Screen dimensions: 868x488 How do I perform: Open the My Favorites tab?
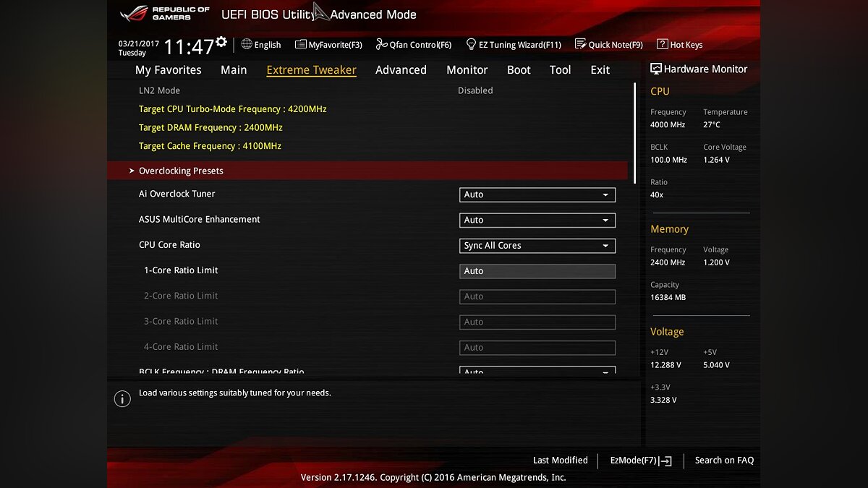169,70
